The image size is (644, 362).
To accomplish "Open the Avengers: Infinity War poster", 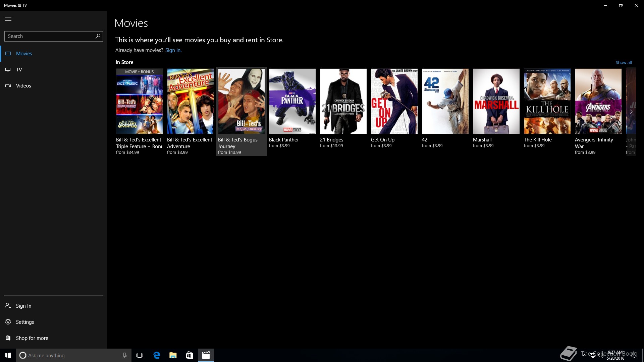I will click(x=598, y=101).
